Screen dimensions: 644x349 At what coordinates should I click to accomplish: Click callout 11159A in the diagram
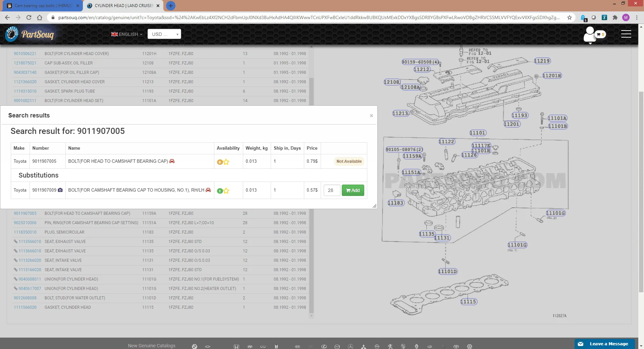(x=412, y=156)
